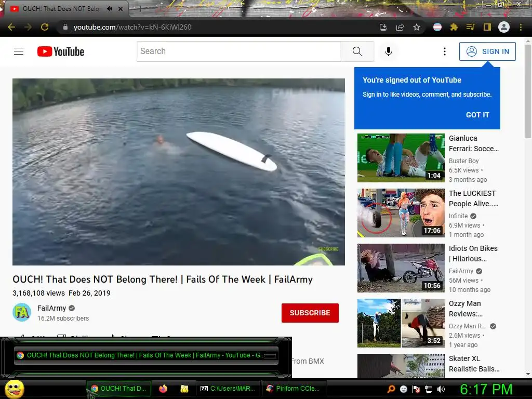Mute the tab via its speaker icon
This screenshot has width=532, height=399.
[109, 9]
